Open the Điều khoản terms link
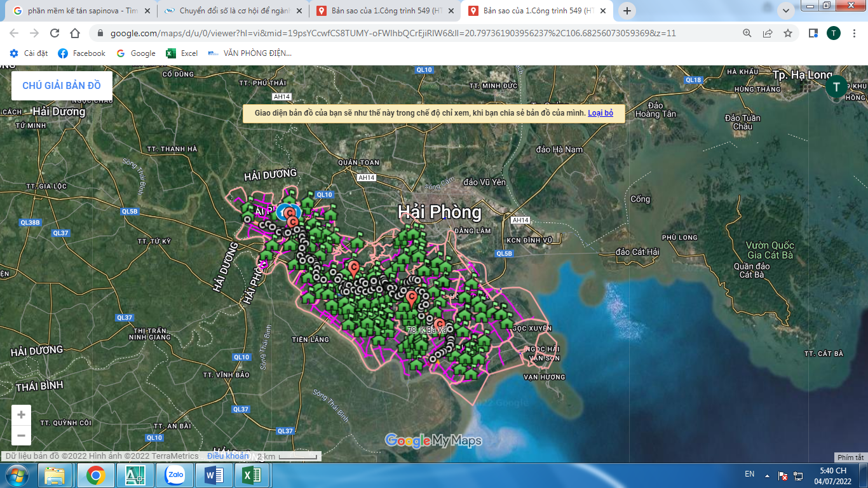Screen dimensions: 868x488 coord(227,456)
